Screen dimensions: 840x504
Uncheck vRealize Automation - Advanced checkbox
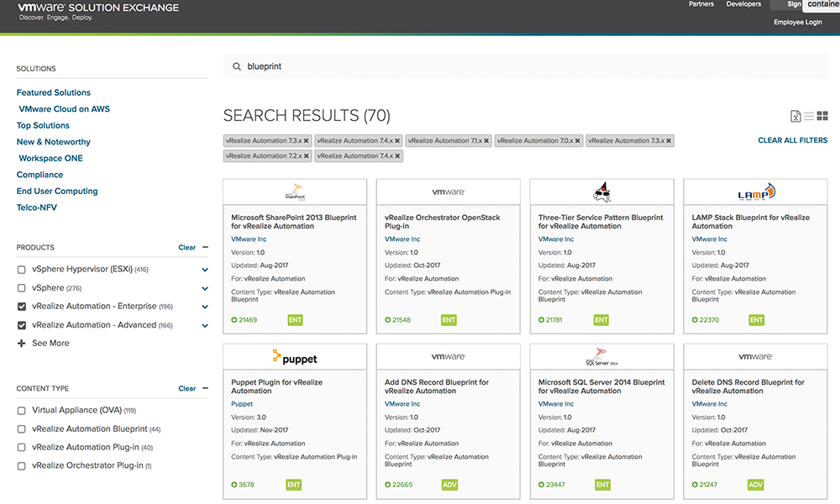click(x=22, y=325)
